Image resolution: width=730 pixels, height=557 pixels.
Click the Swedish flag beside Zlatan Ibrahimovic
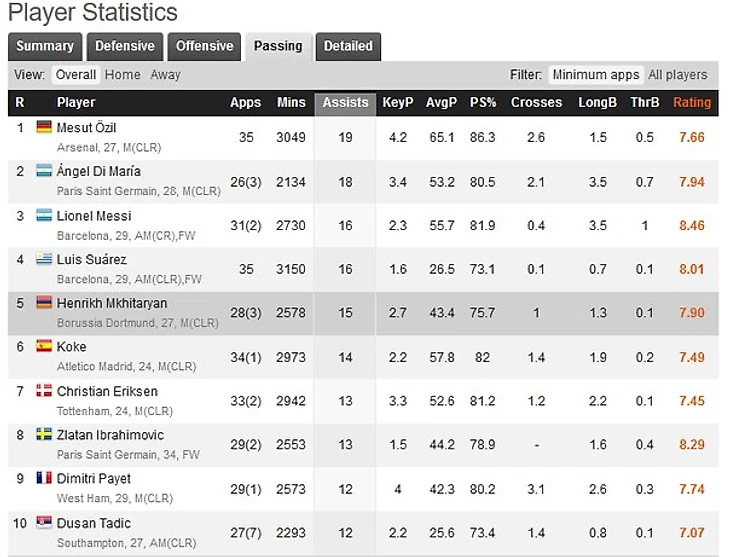(x=44, y=435)
